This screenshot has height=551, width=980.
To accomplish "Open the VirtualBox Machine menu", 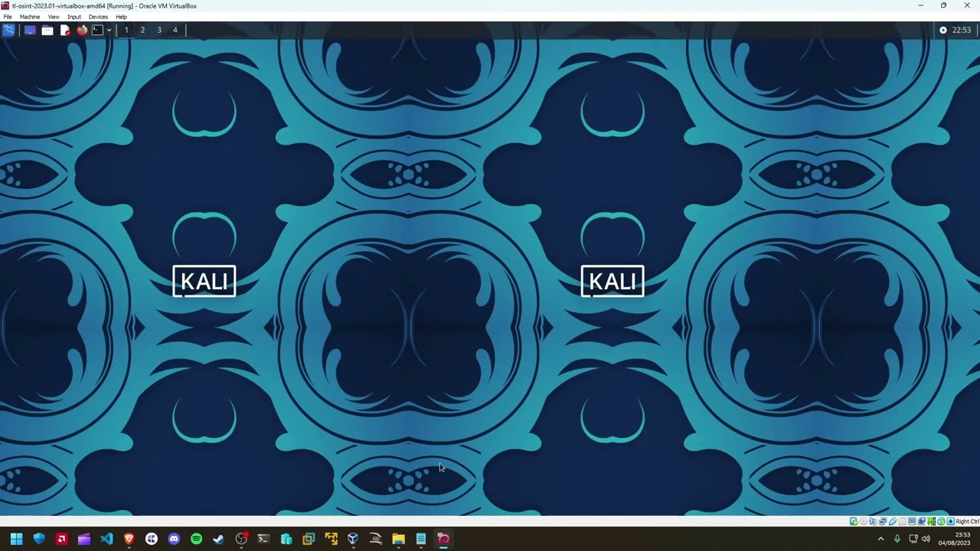I will pos(30,17).
